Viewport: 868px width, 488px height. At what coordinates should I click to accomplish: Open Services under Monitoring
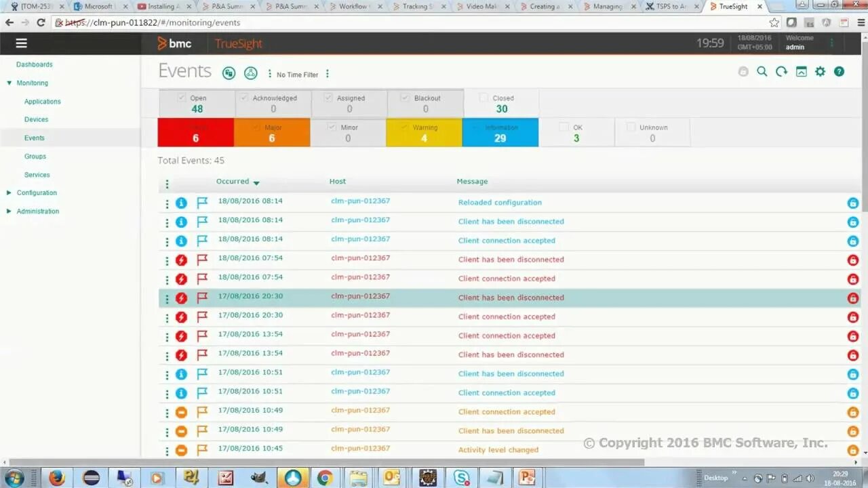click(37, 175)
